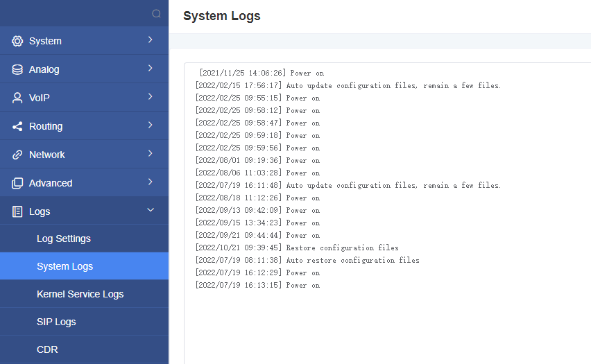The image size is (591, 364).
Task: Expand the Advanced menu chevron
Action: click(x=151, y=182)
